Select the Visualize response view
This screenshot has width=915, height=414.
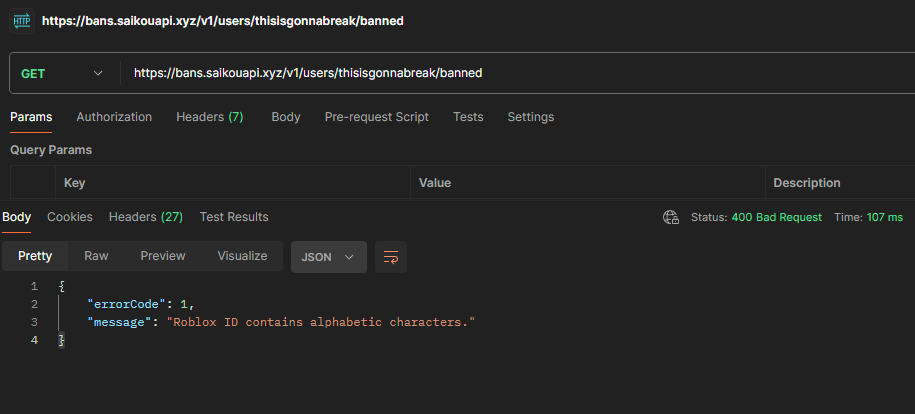point(242,256)
